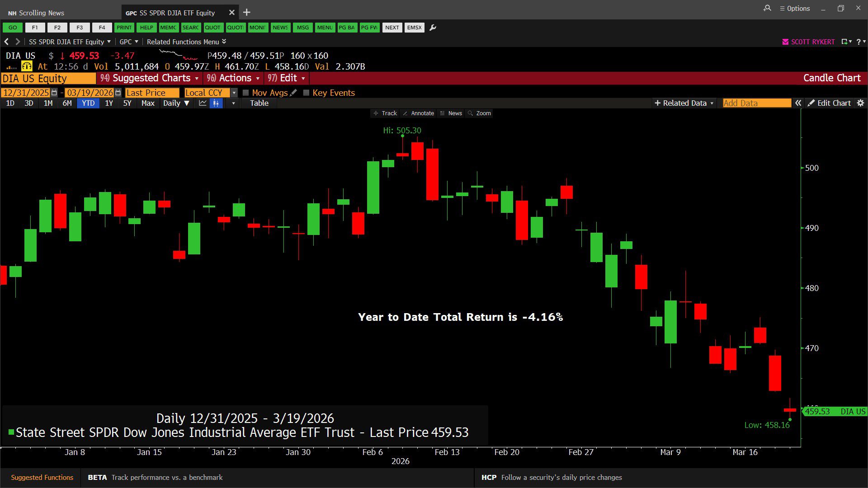
Task: Select the 1Y time range
Action: [108, 103]
